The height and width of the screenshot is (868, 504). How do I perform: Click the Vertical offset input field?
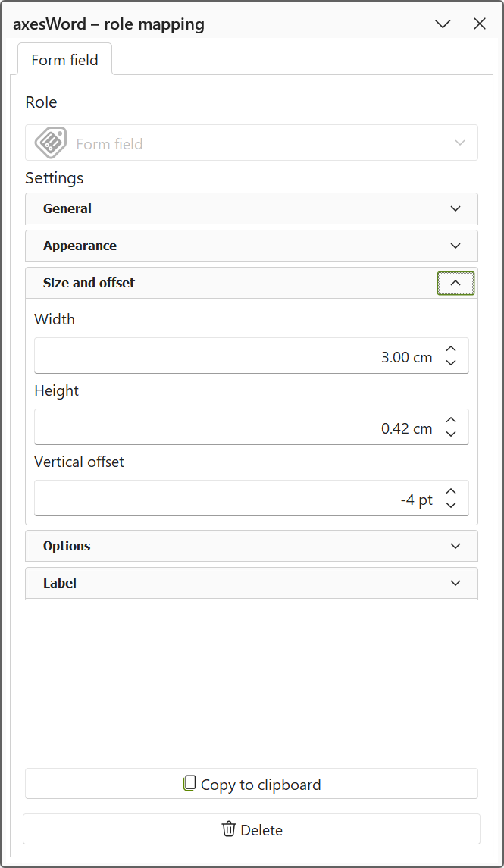click(x=252, y=498)
